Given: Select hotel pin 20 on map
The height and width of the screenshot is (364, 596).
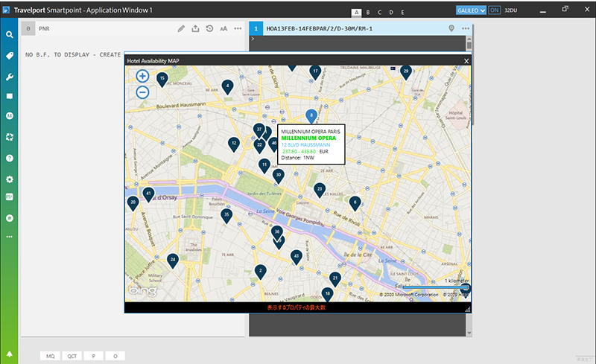Looking at the screenshot, I should pos(133,203).
